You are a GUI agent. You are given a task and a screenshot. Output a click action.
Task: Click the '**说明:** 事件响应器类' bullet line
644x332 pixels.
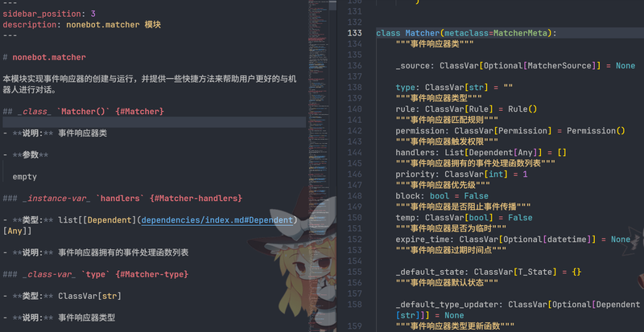click(x=55, y=133)
